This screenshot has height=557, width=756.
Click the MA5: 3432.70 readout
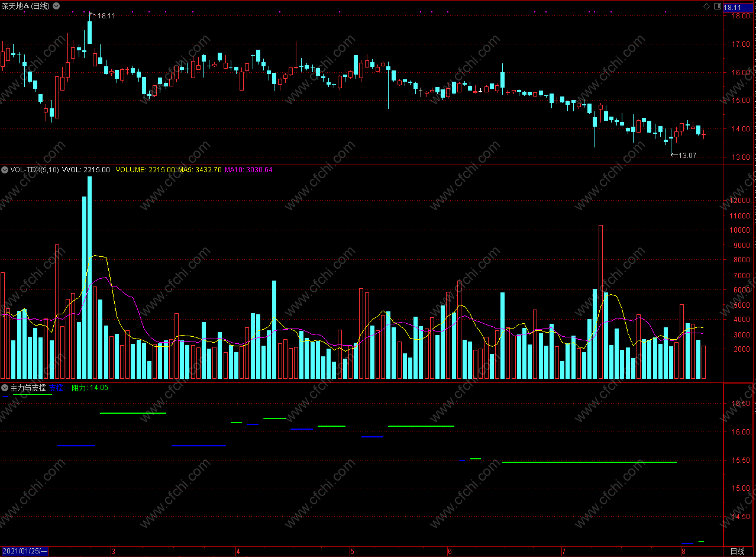tap(200, 169)
